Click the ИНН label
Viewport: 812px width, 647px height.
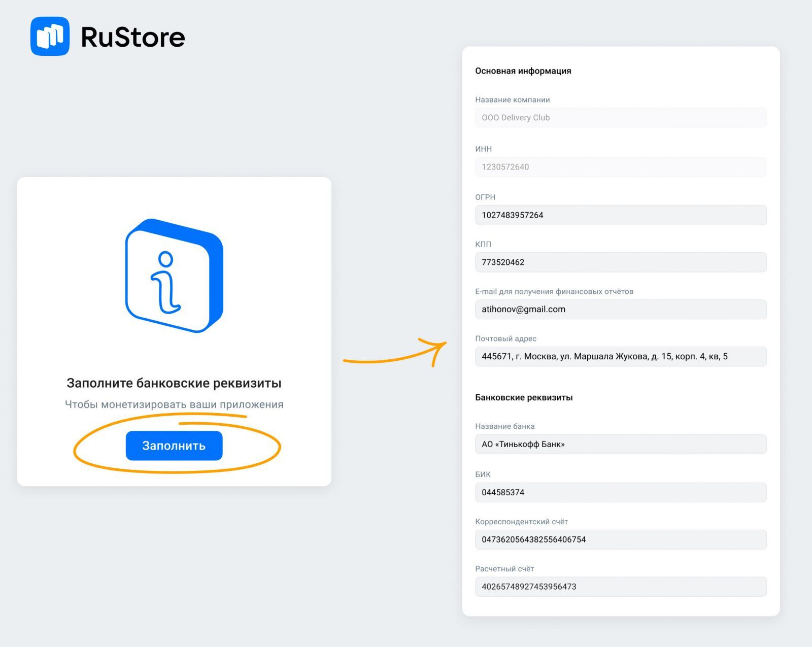484,149
